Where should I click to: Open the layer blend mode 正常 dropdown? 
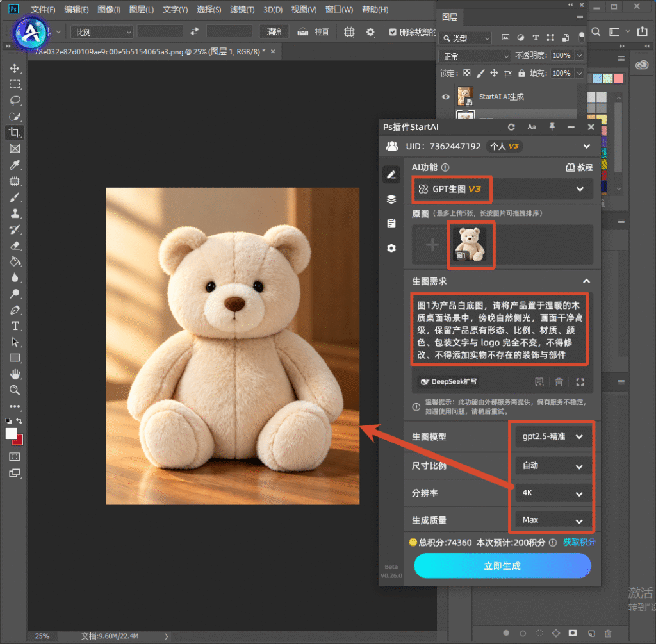[x=475, y=56]
